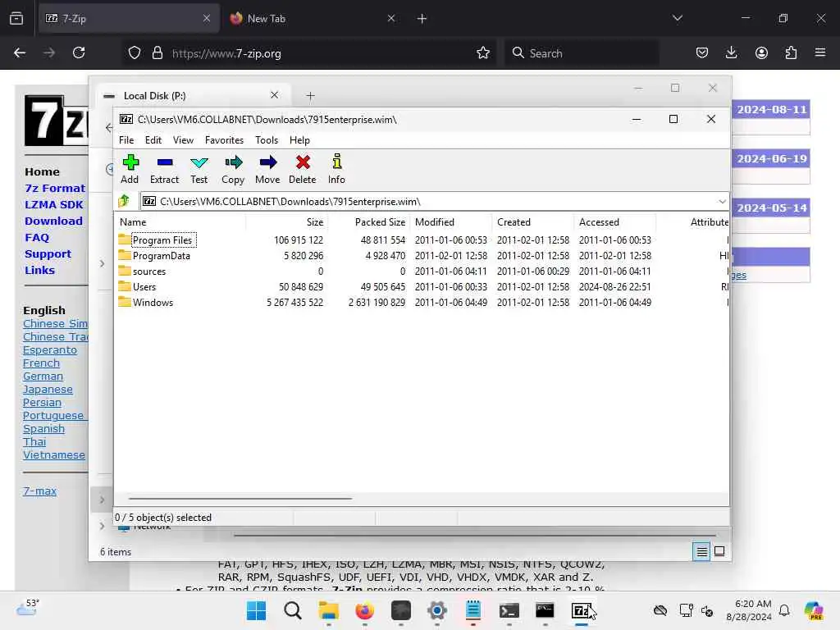This screenshot has height=630, width=840.
Task: Open the Windows Start menu
Action: [256, 610]
